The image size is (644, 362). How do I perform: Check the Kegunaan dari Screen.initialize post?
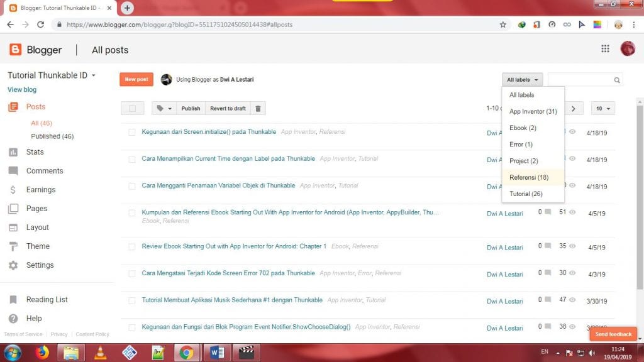click(x=132, y=132)
